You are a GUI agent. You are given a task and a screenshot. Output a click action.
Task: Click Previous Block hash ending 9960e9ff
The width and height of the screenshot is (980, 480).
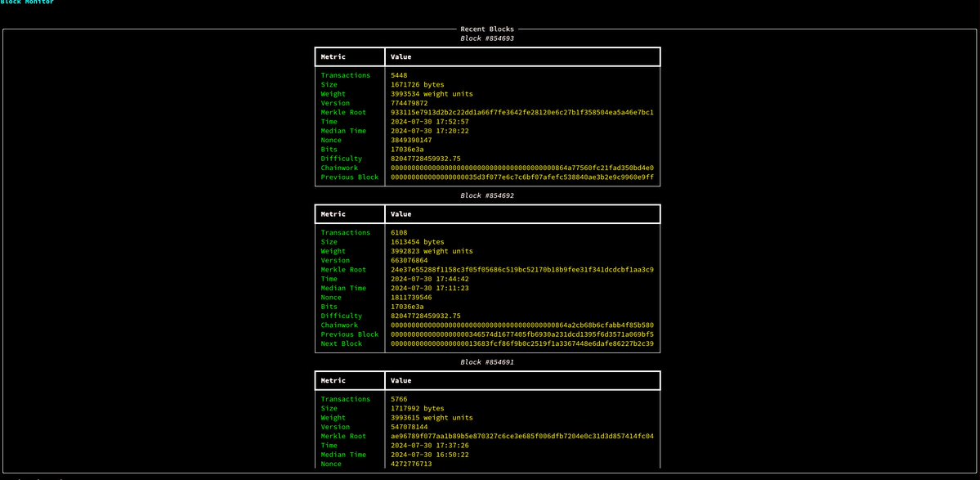click(x=521, y=177)
